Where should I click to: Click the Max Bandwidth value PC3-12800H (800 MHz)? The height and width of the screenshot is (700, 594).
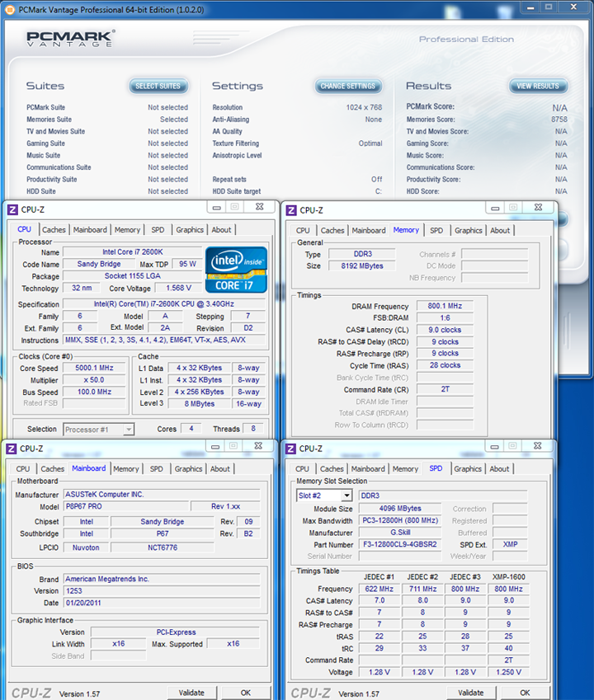click(400, 521)
